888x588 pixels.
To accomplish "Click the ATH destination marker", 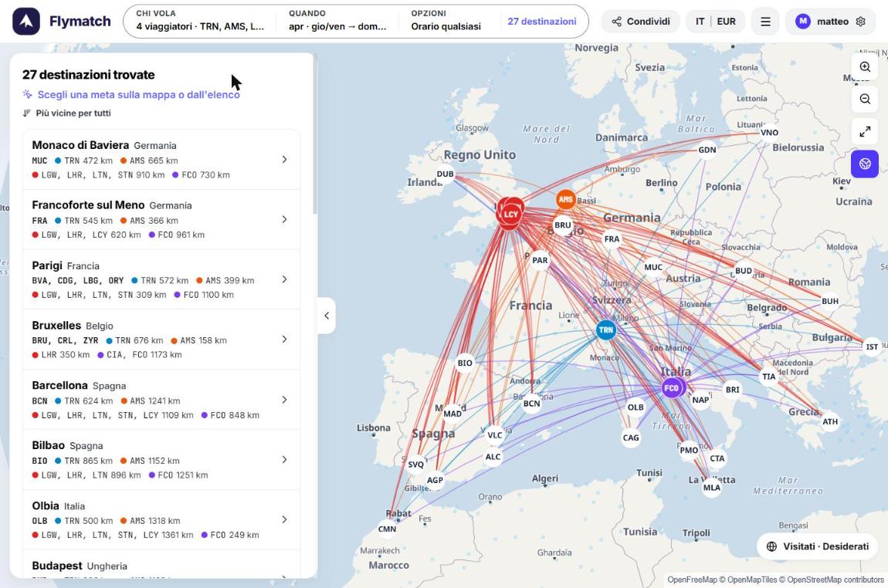I will pyautogui.click(x=830, y=421).
